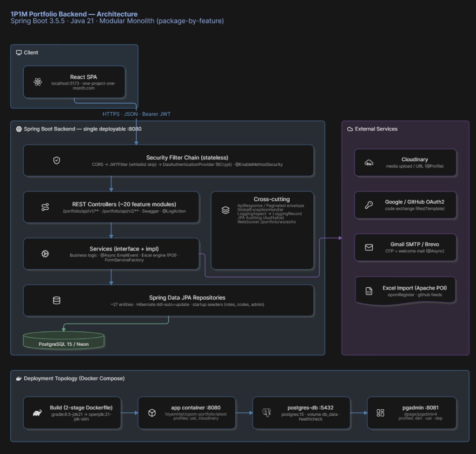Screen dimensions: 476x454
Task: Click the Spring Boot 3.5.5 · Java 21 subtitle
Action: click(x=117, y=21)
